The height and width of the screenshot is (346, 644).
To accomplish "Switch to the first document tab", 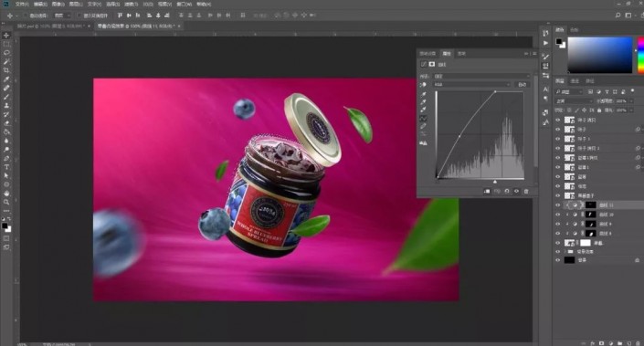I will click(x=50, y=26).
